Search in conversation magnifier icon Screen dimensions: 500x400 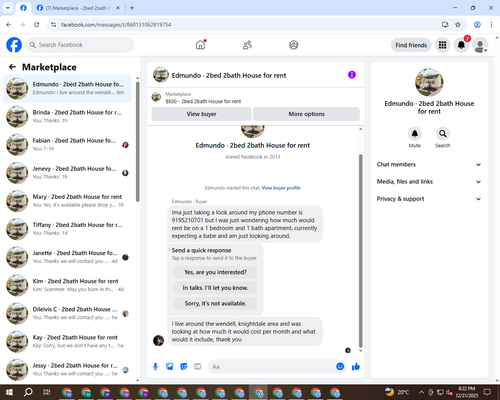(443, 134)
